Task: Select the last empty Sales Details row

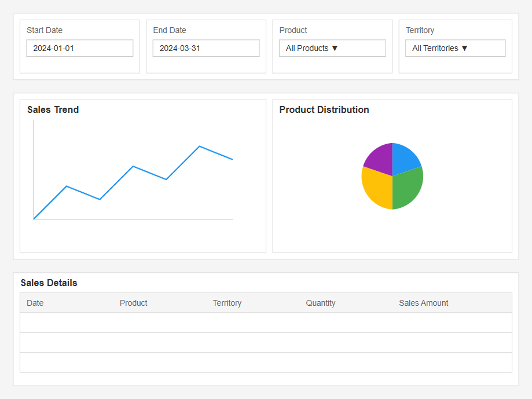Action: (x=266, y=363)
